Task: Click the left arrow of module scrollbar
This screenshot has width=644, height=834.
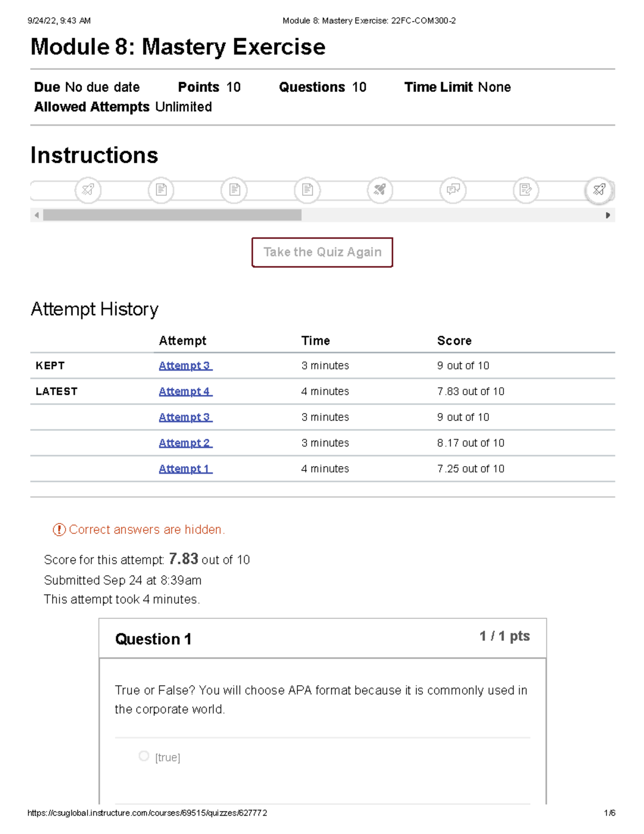Action: click(x=36, y=215)
